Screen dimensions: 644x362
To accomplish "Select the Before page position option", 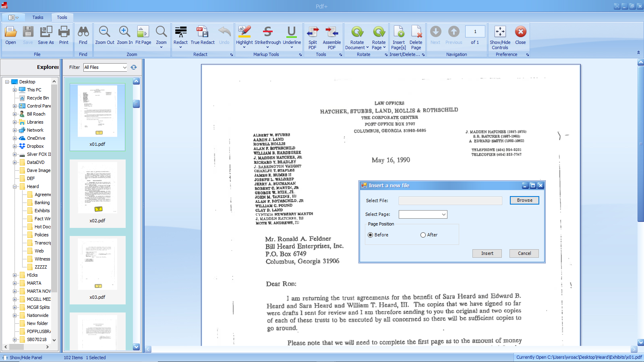I will (370, 235).
